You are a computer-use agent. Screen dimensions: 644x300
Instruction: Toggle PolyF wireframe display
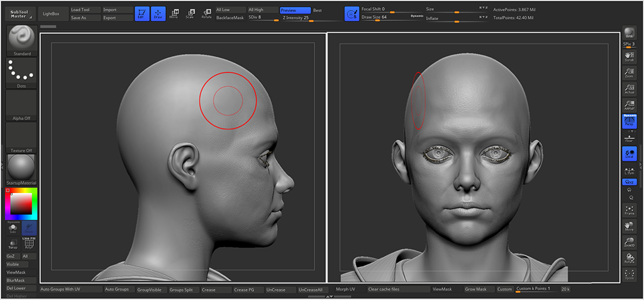29,245
